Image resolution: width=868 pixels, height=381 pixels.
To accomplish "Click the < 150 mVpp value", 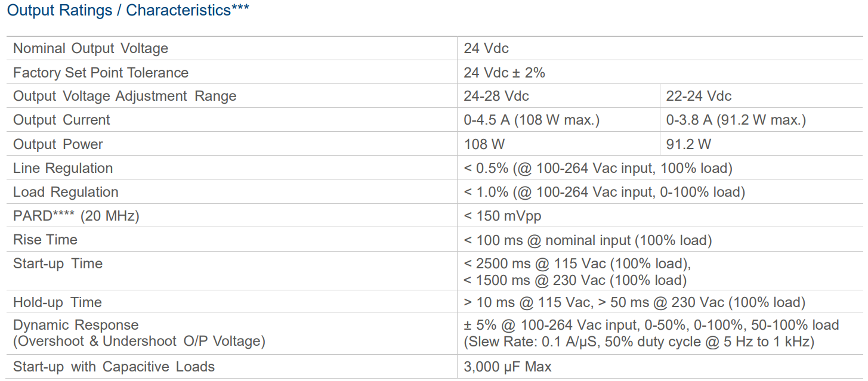I will (502, 216).
